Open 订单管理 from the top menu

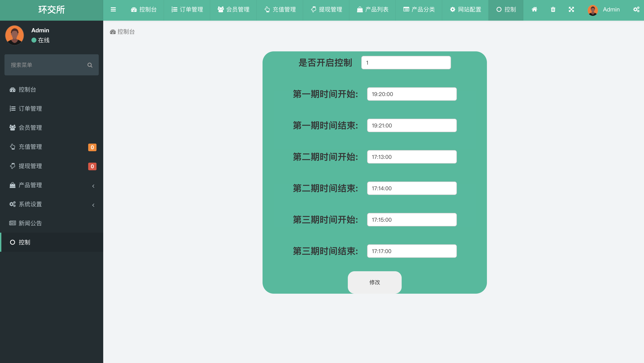(x=187, y=9)
